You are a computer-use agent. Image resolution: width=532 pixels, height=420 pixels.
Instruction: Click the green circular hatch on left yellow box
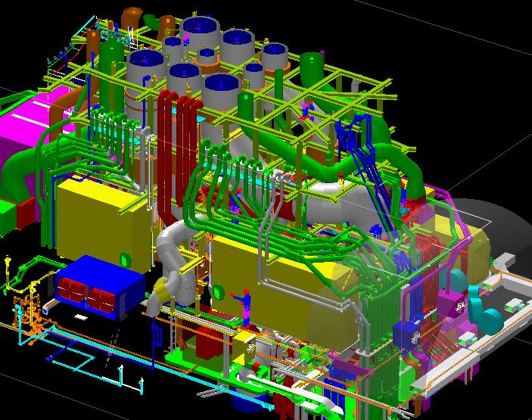point(125,260)
